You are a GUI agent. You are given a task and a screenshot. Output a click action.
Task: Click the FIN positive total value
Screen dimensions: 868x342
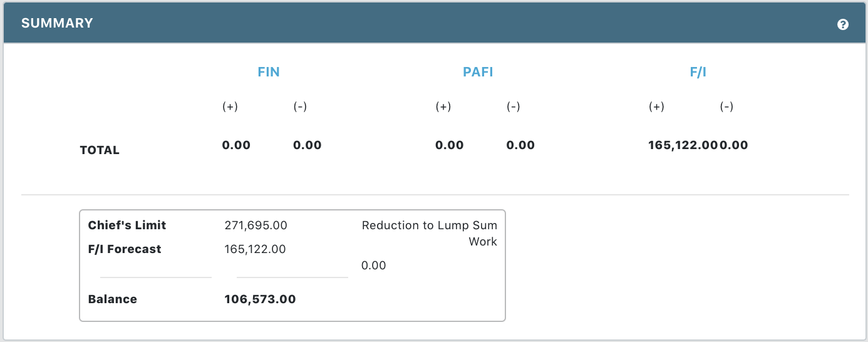tap(236, 145)
